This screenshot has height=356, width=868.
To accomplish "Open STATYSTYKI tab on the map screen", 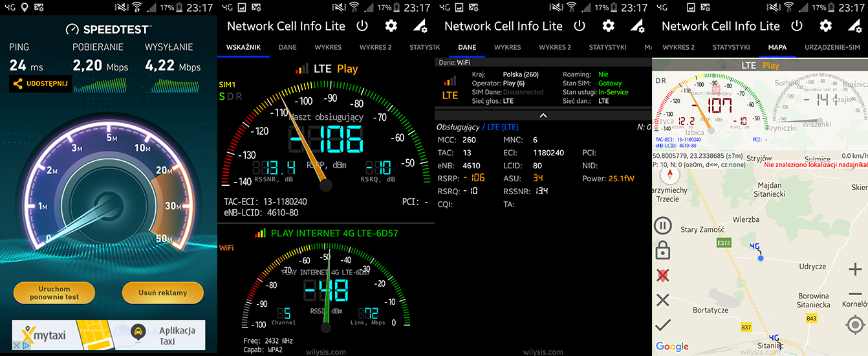I will (731, 48).
